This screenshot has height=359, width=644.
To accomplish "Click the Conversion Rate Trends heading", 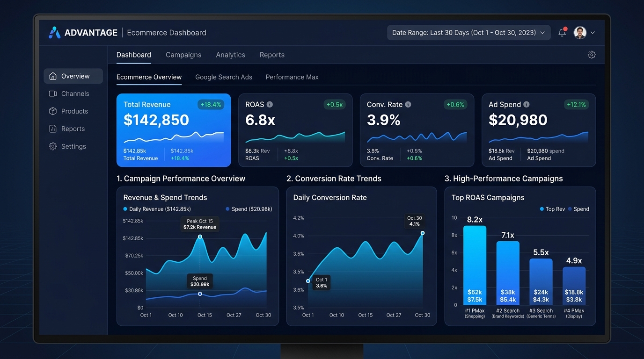I will 334,179.
